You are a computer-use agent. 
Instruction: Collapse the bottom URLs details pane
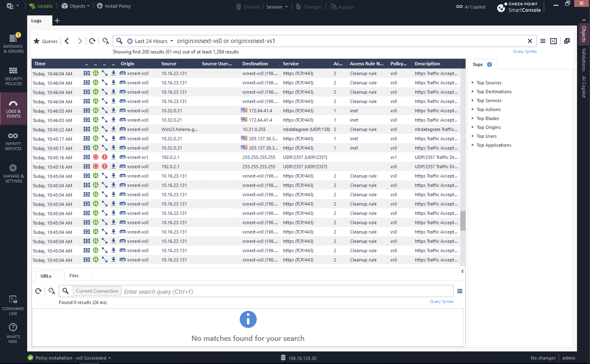tap(462, 271)
